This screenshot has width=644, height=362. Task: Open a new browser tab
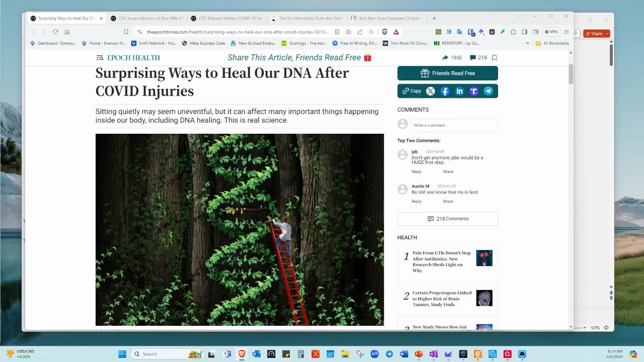(434, 18)
